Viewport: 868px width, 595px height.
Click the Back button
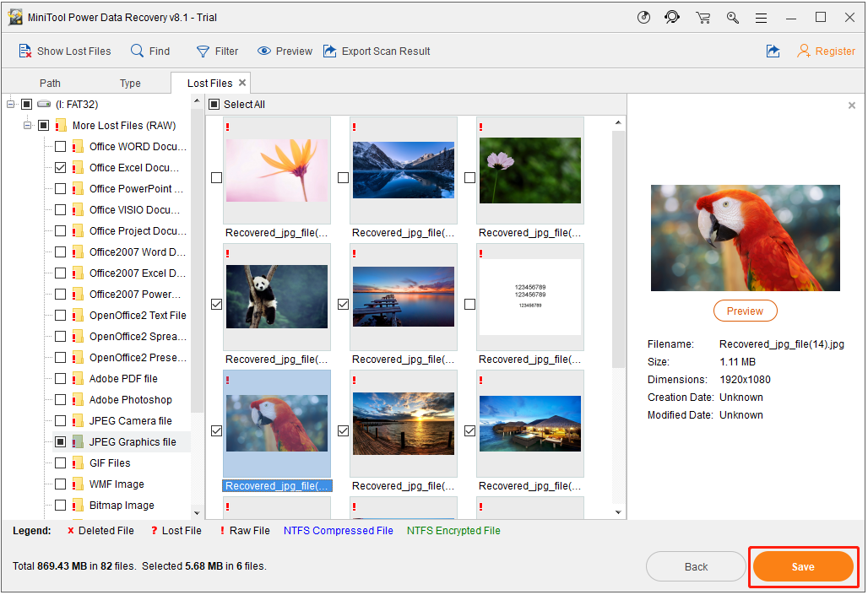[x=696, y=567]
